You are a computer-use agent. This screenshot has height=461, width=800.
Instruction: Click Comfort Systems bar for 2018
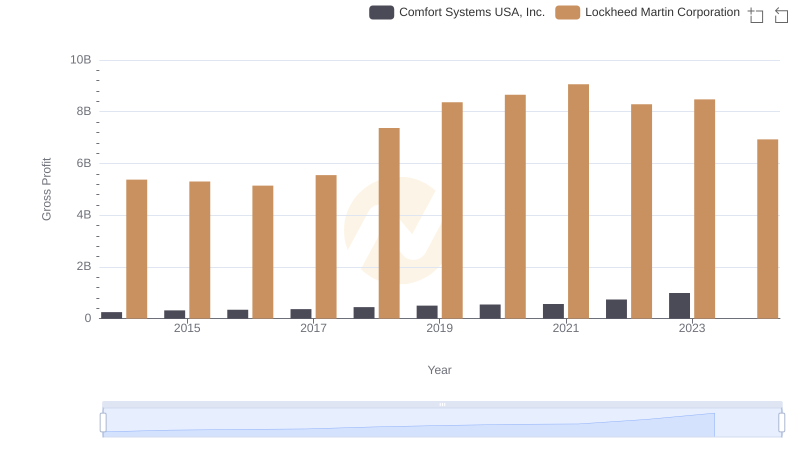(364, 313)
